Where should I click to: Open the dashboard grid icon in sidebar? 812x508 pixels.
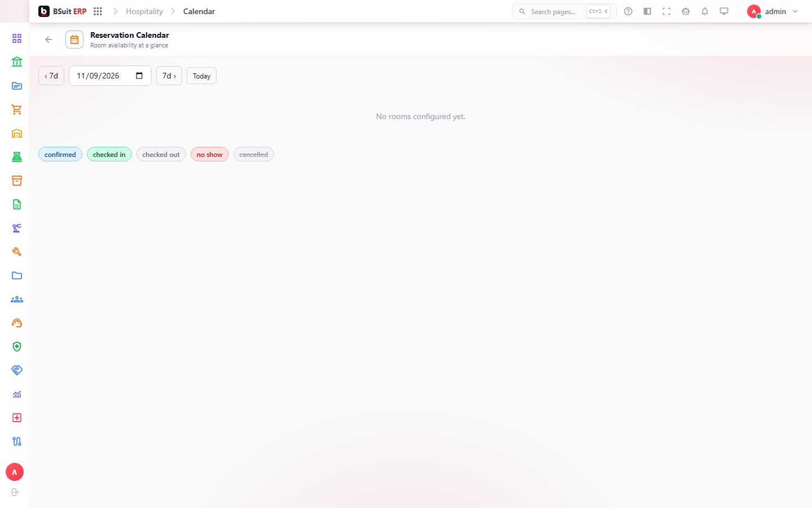17,38
